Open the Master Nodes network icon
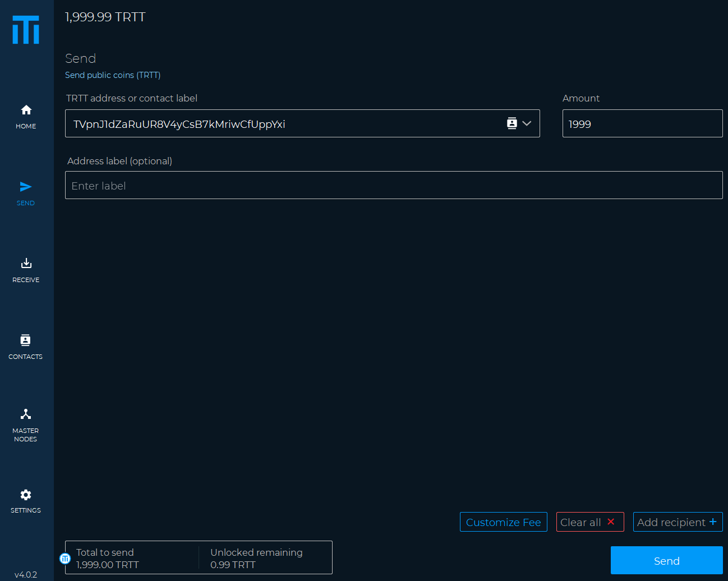This screenshot has height=581, width=728. coord(26,414)
